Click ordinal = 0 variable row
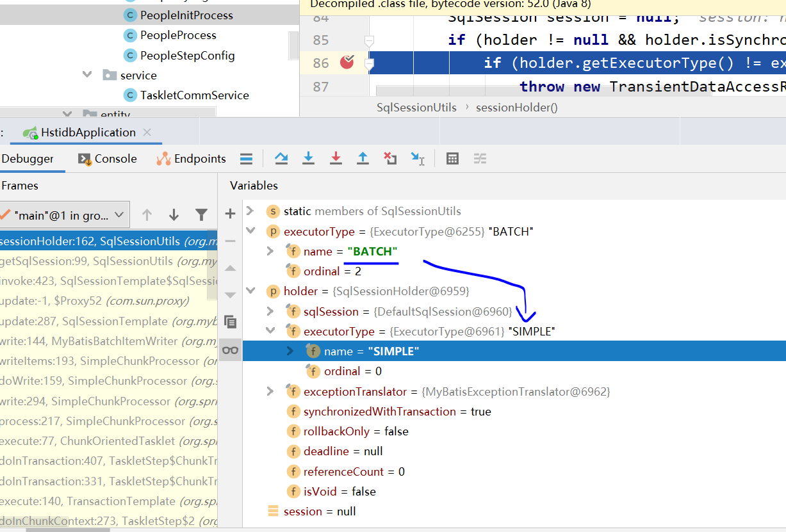The height and width of the screenshot is (532, 786). pos(514,371)
